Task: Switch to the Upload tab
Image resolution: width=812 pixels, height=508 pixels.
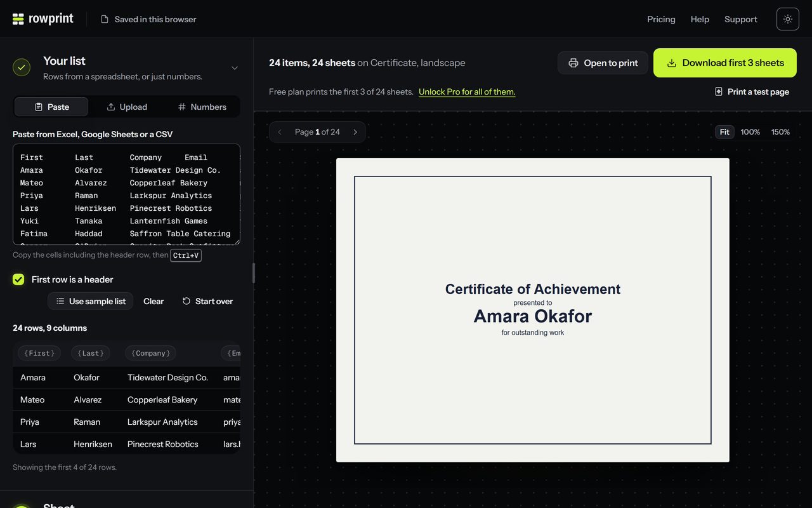Action: click(127, 107)
